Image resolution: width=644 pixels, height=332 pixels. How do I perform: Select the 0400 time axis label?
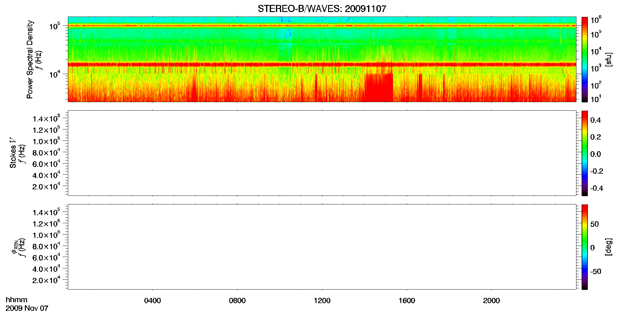(x=152, y=301)
